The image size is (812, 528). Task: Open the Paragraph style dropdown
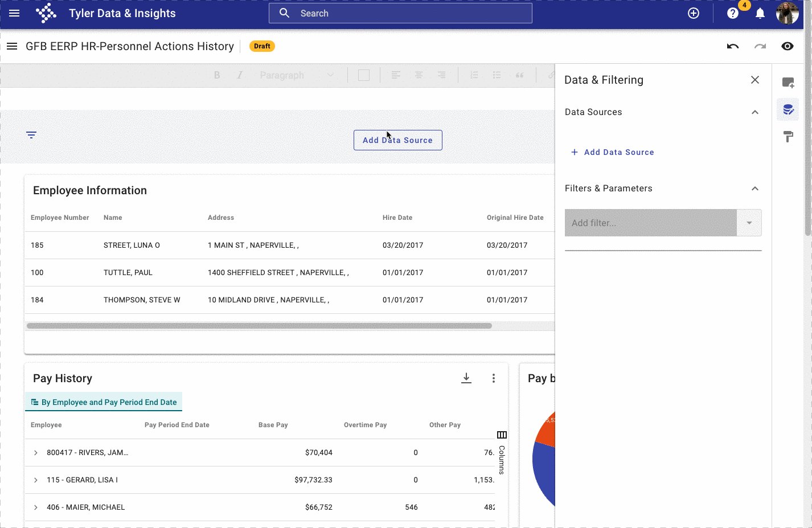297,75
